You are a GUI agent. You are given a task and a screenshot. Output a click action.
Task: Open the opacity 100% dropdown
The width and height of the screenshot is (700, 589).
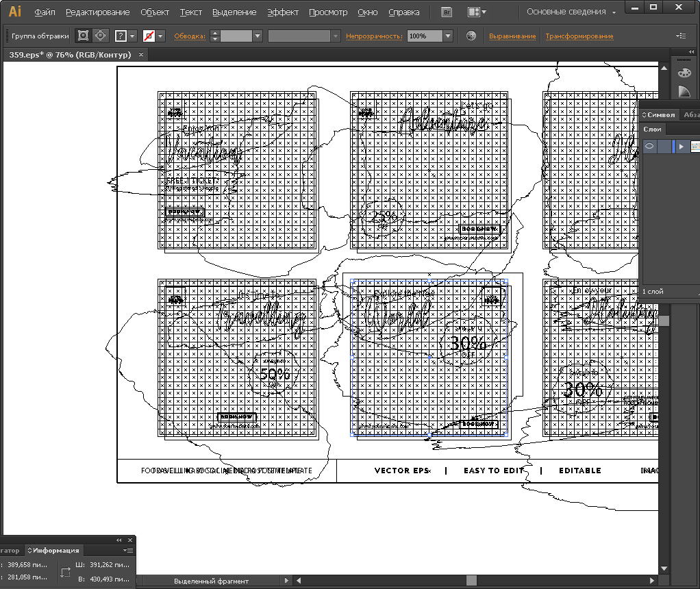pos(448,36)
